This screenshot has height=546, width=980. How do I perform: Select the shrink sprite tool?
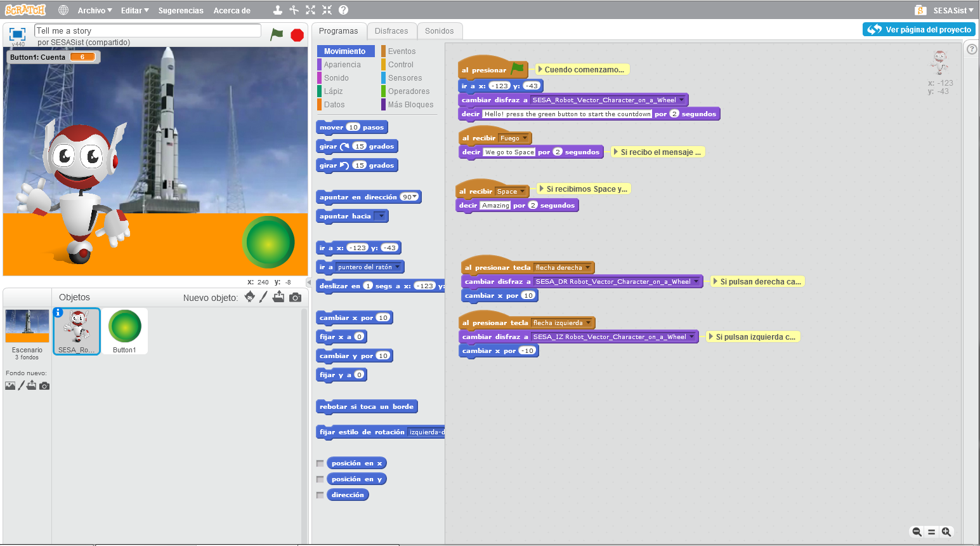point(327,10)
